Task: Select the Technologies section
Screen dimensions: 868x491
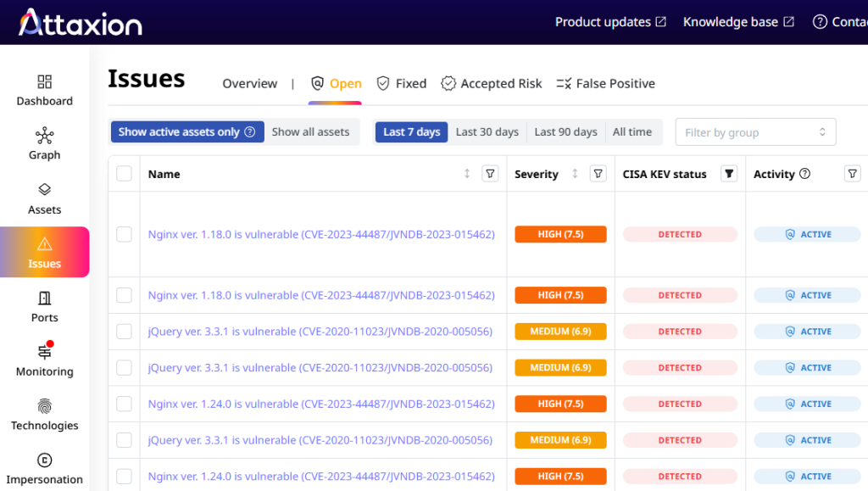Action: click(44, 415)
